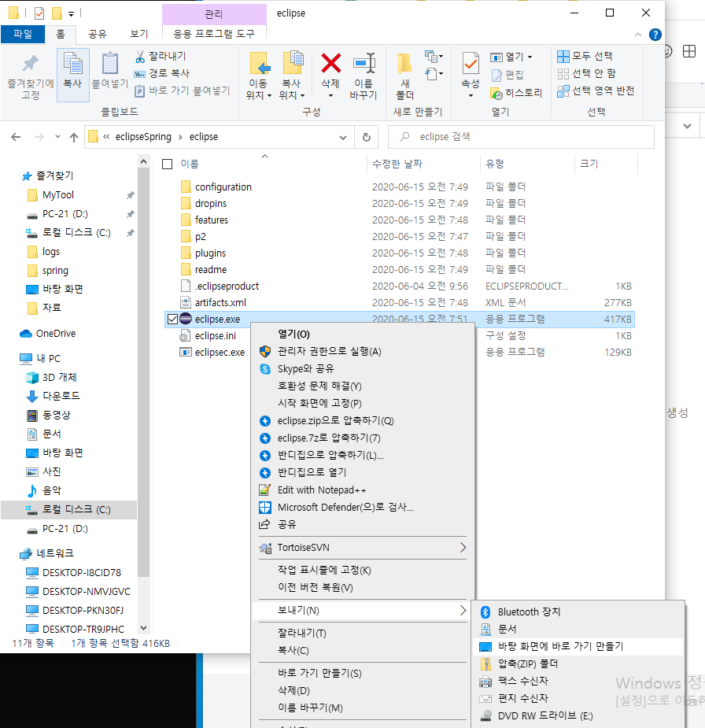Send to Compressed ZIP folder
The image size is (705, 728).
(578, 663)
